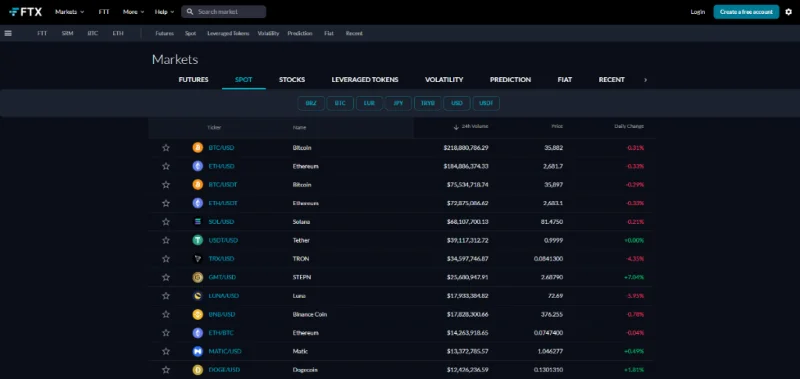
Task: Click the Bitcoin icon for BTC/USDT
Action: point(197,185)
